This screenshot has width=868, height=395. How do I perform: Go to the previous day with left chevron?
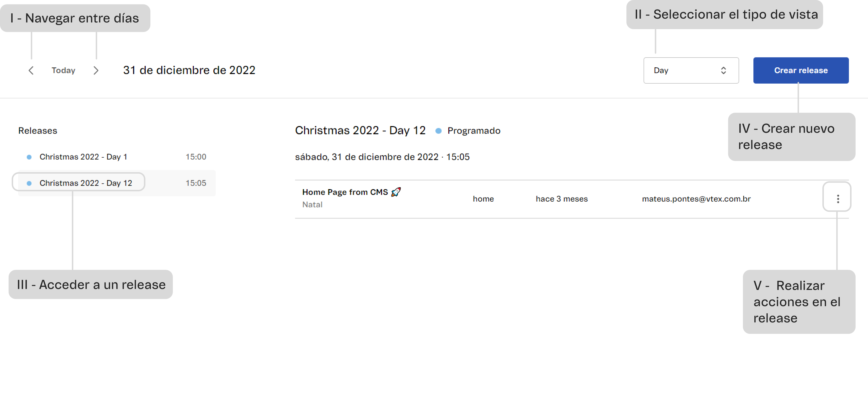pos(31,70)
